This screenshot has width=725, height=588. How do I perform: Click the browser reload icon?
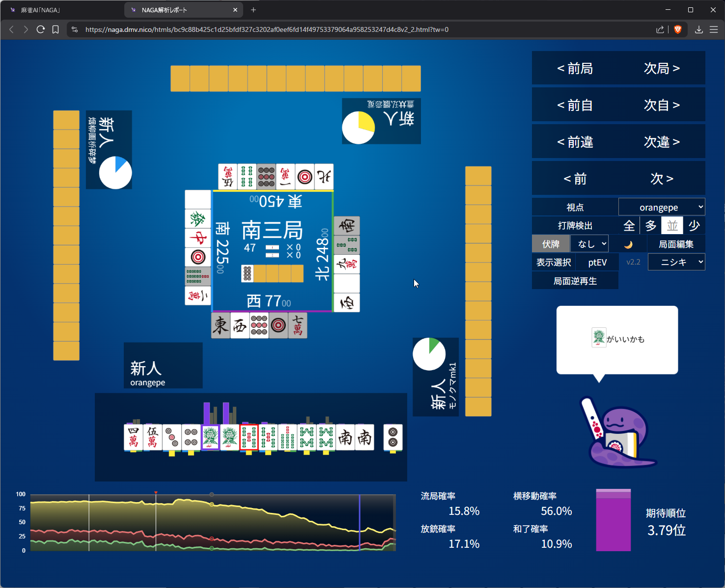[x=41, y=29]
